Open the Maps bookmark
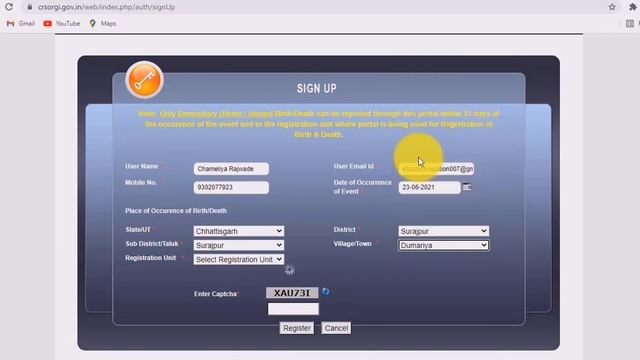The height and width of the screenshot is (360, 640). (103, 24)
